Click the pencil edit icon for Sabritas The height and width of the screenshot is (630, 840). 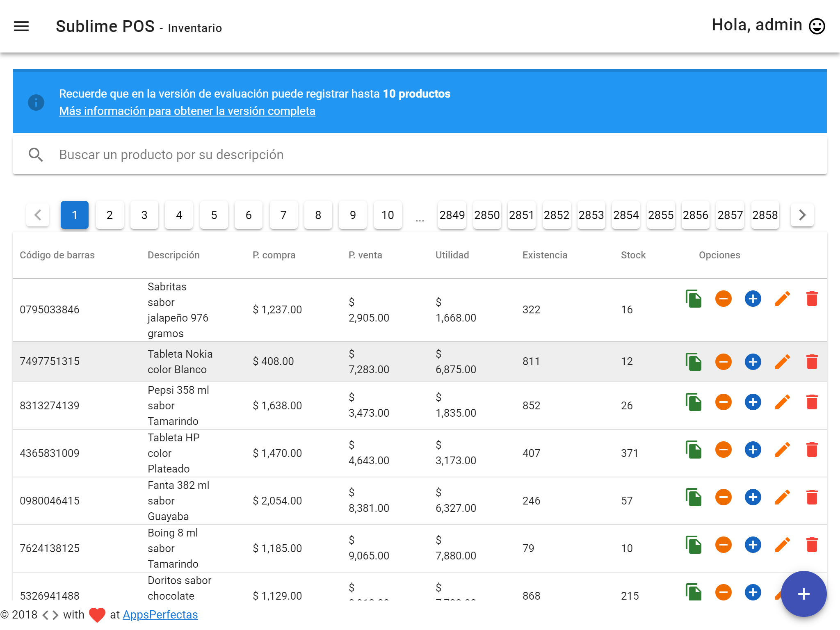pos(782,299)
